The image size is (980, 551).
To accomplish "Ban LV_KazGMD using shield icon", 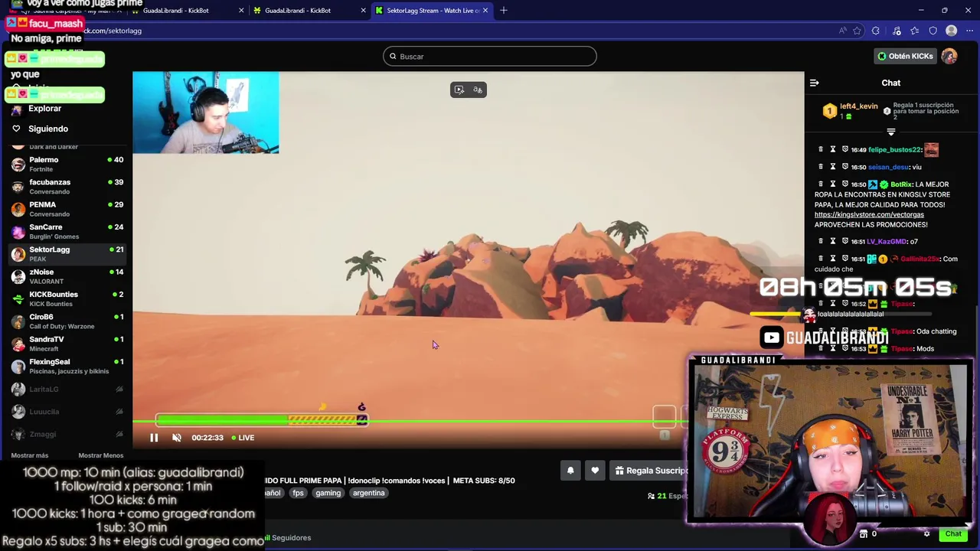I will click(845, 242).
